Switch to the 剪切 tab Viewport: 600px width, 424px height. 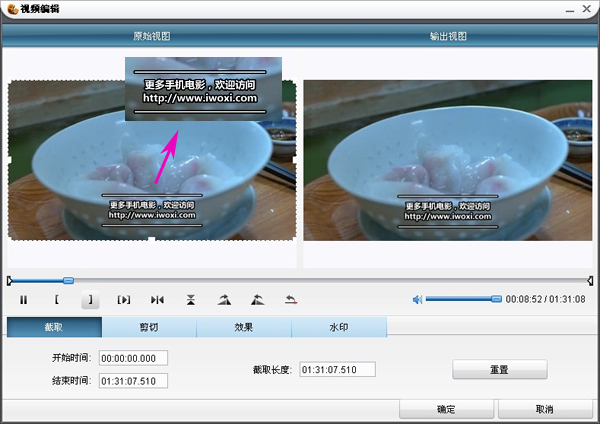(x=149, y=327)
